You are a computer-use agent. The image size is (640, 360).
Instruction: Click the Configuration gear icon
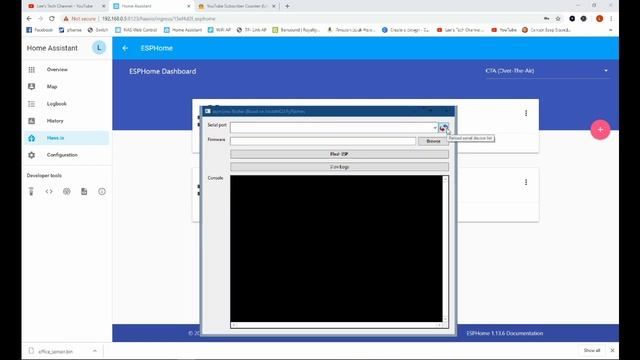point(31,155)
